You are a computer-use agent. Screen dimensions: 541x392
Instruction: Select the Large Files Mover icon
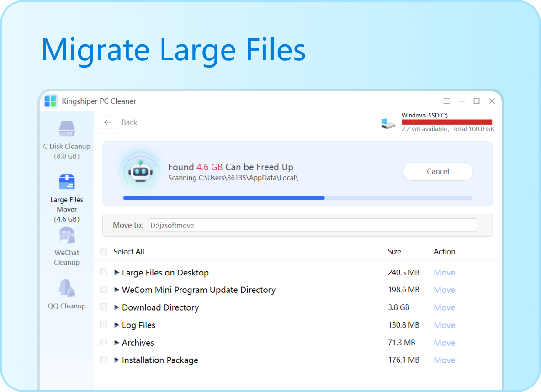(x=67, y=182)
